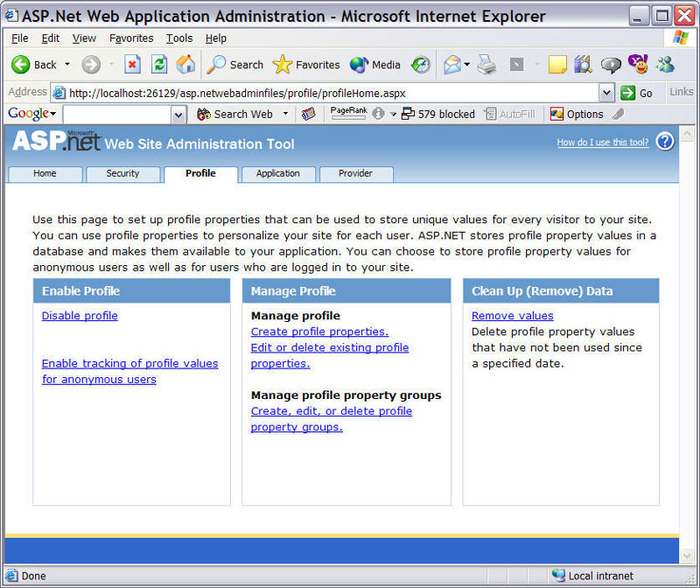Click the page scrollbar down arrow
Viewport: 700px width, 588px height.
coord(687,556)
